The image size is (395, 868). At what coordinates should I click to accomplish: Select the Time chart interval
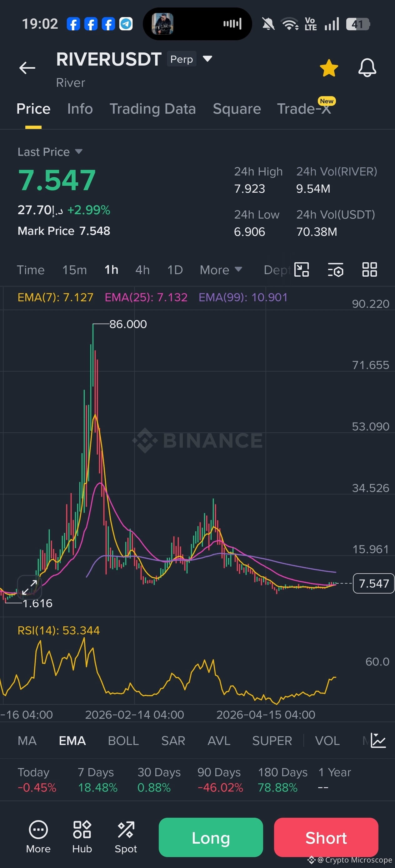(31, 270)
